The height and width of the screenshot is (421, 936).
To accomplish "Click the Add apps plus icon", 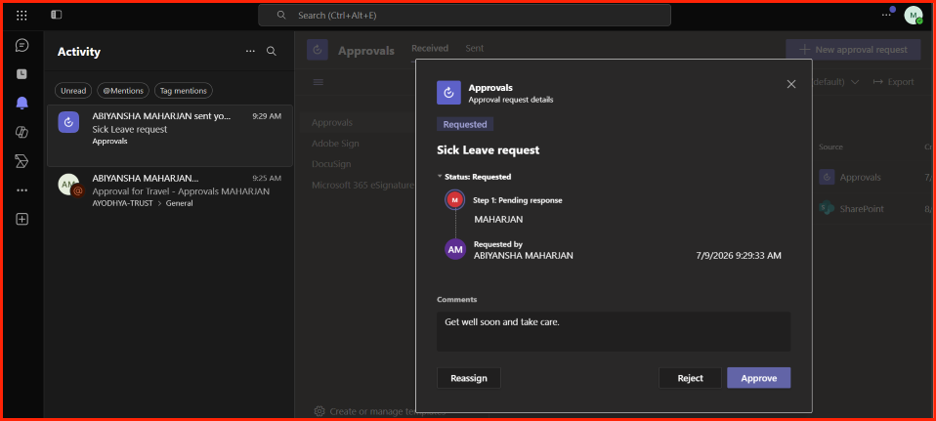I will (22, 219).
